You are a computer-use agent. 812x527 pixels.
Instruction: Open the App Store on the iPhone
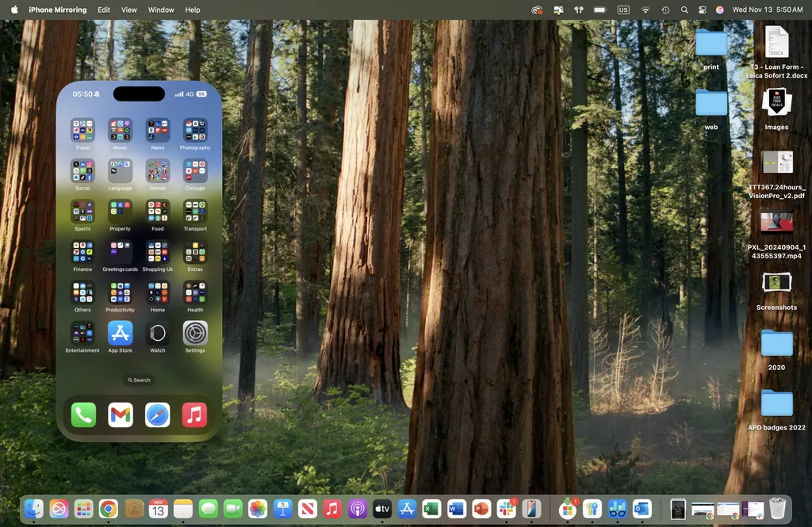(x=120, y=333)
